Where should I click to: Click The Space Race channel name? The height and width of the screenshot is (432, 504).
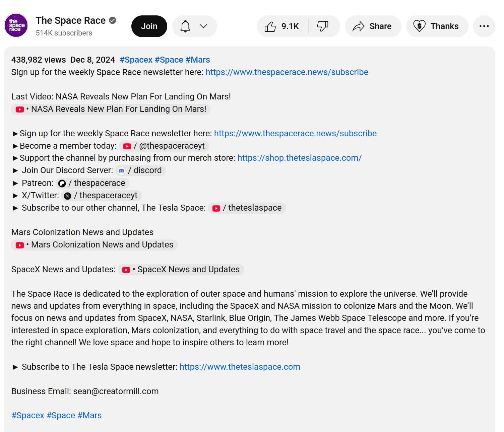tap(71, 20)
